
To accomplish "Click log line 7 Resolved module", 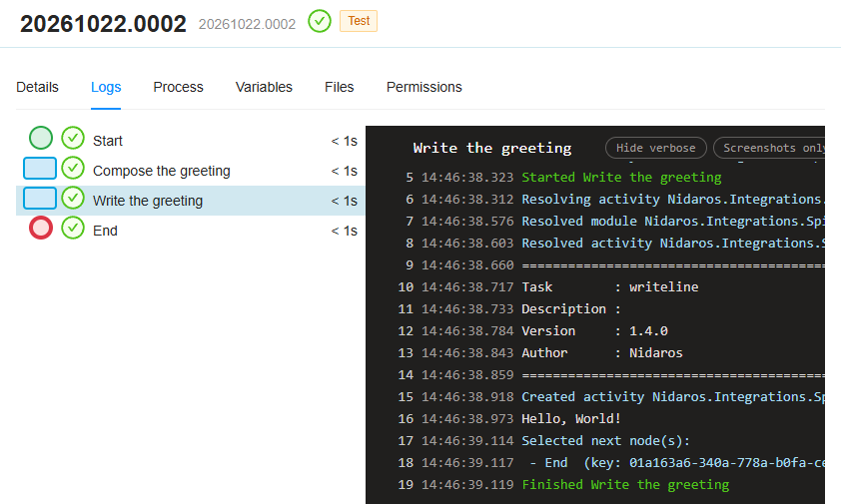I will [x=673, y=221].
